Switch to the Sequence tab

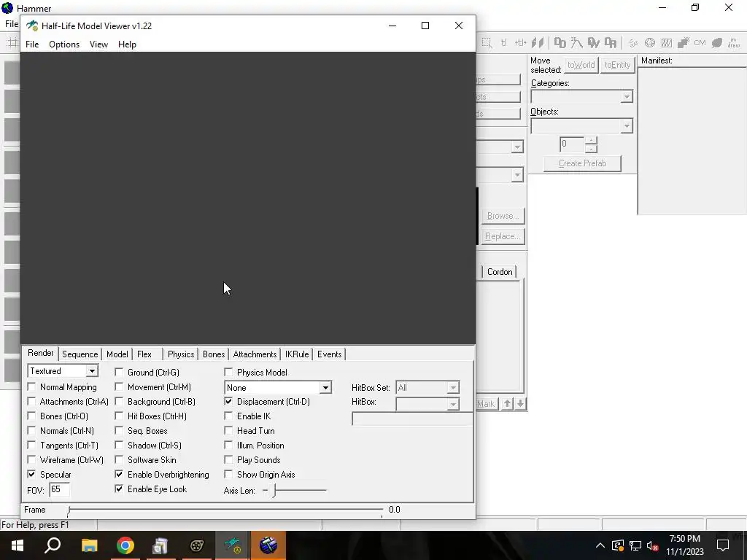[x=80, y=354]
